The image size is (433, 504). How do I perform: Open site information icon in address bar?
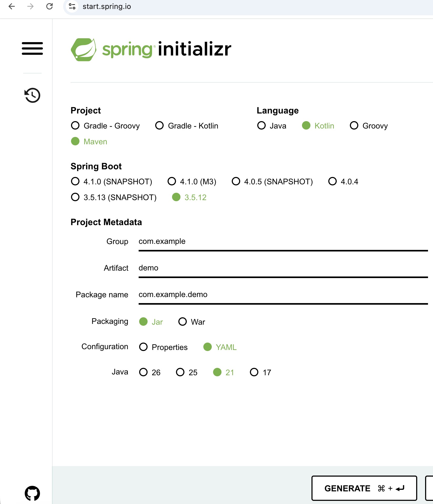click(x=72, y=6)
